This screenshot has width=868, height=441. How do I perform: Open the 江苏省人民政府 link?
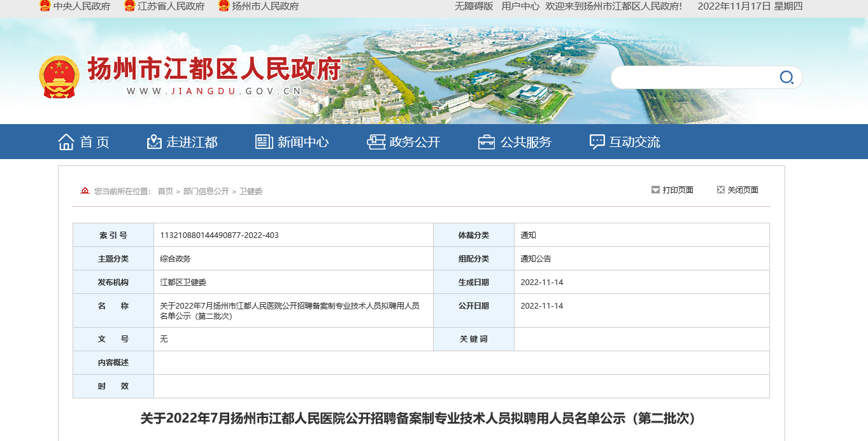(x=171, y=6)
